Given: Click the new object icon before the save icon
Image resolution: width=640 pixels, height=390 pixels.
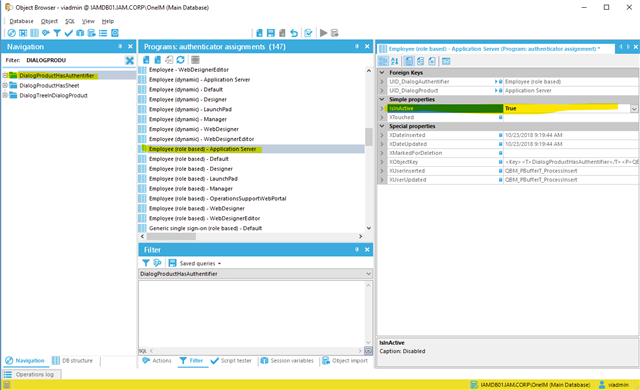Looking at the screenshot, I should [x=259, y=33].
